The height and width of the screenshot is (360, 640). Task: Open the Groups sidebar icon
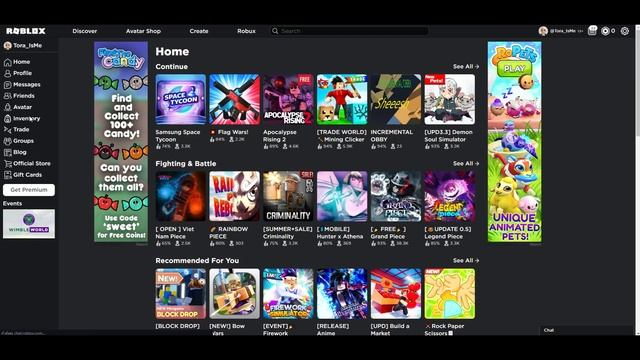click(x=7, y=141)
